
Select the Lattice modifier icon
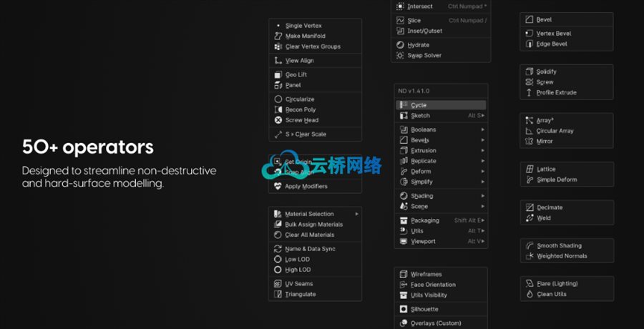coord(530,170)
